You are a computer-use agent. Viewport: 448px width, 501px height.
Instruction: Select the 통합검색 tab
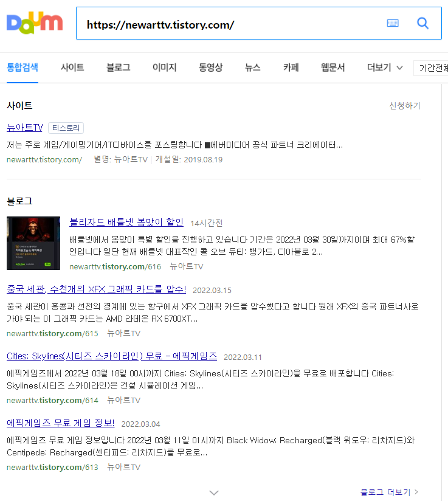coord(22,67)
